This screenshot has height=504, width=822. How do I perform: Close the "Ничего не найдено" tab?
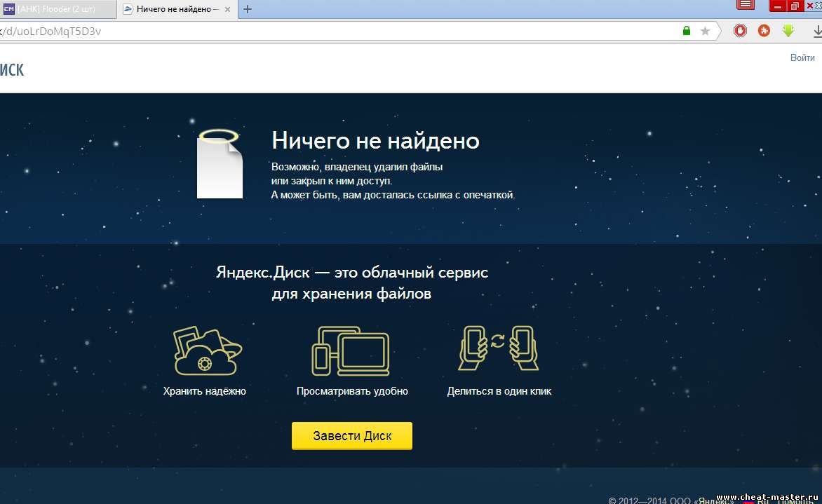[x=227, y=9]
